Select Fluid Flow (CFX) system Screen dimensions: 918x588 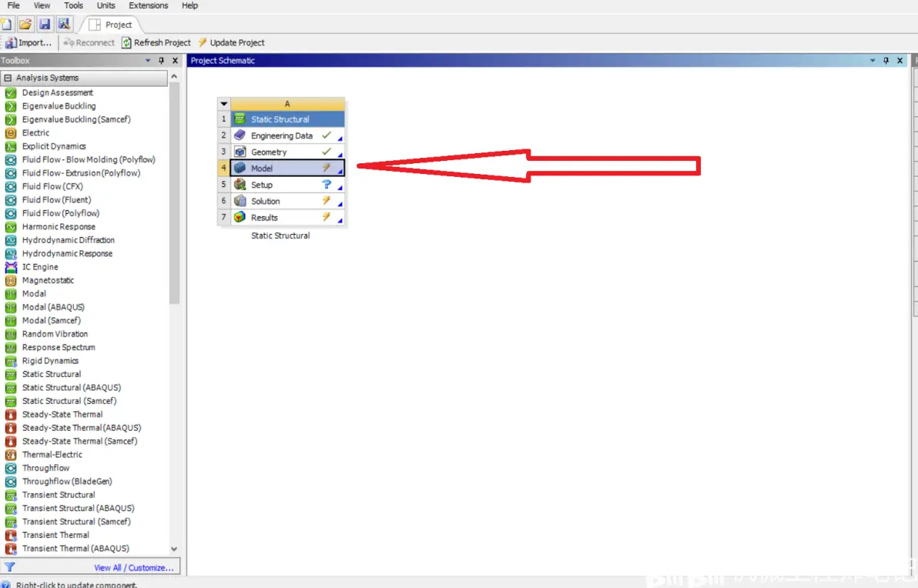tap(52, 187)
